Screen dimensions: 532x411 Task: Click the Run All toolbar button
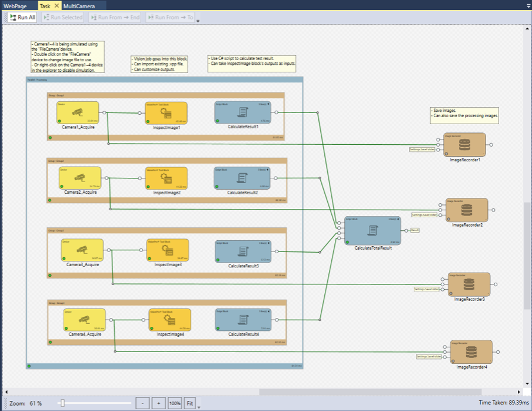[22, 18]
